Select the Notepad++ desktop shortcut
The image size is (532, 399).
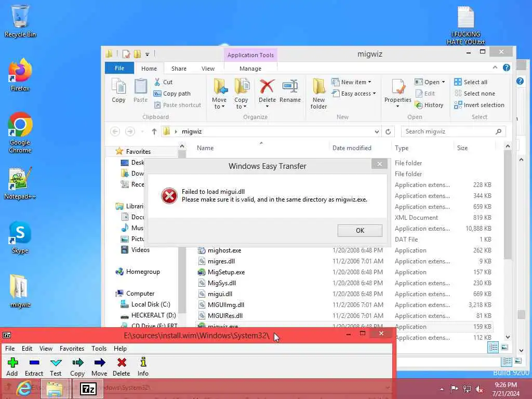pyautogui.click(x=20, y=183)
